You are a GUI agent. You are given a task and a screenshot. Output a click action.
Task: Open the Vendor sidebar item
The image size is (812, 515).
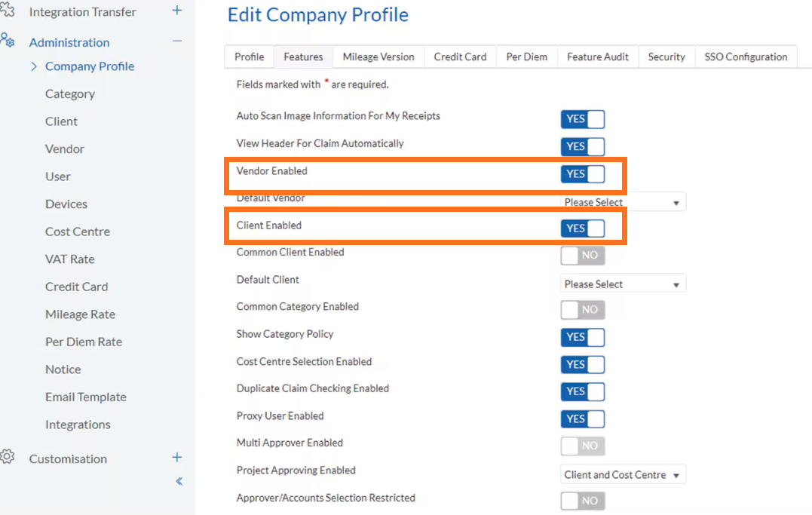[x=65, y=149]
